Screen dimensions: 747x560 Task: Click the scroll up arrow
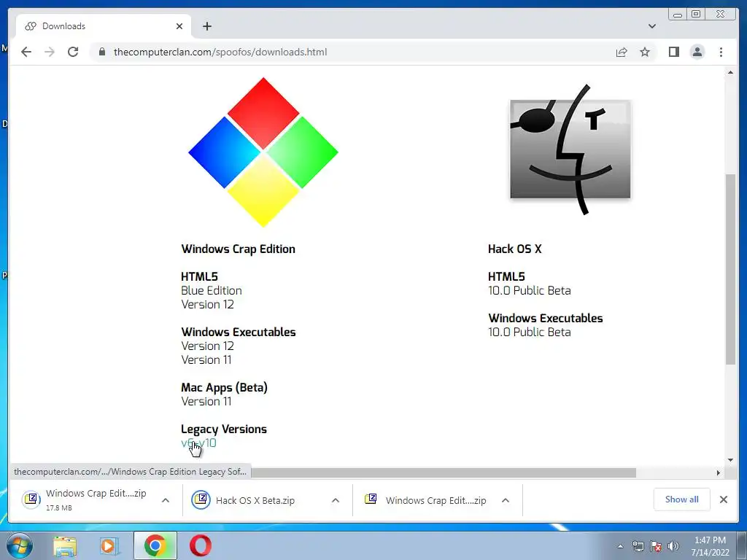click(730, 72)
